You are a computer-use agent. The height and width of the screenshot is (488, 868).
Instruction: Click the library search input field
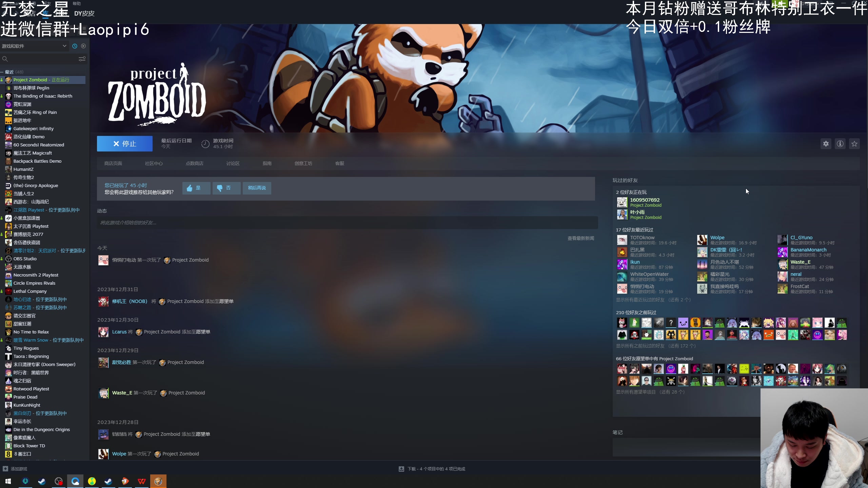pyautogui.click(x=43, y=59)
